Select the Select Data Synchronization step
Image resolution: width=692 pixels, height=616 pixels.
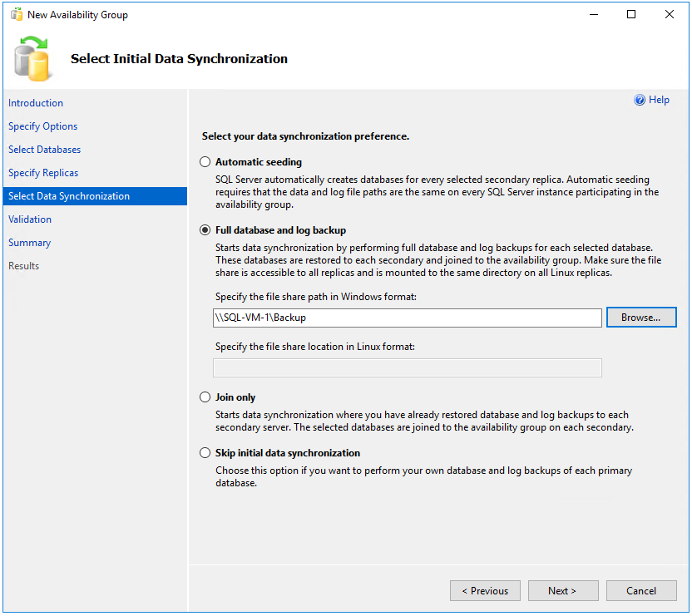pyautogui.click(x=68, y=195)
